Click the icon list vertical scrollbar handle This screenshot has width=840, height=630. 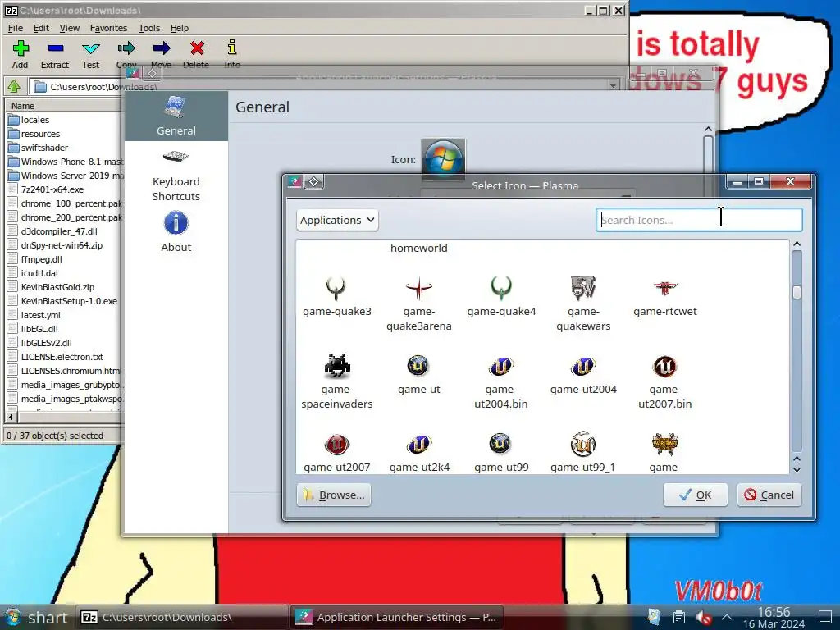coord(797,293)
